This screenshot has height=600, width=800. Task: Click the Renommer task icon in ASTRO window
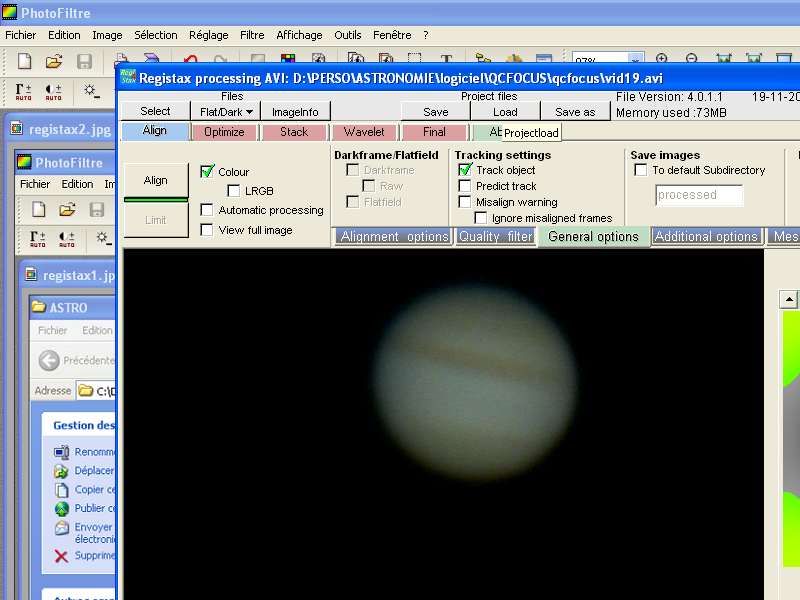62,452
